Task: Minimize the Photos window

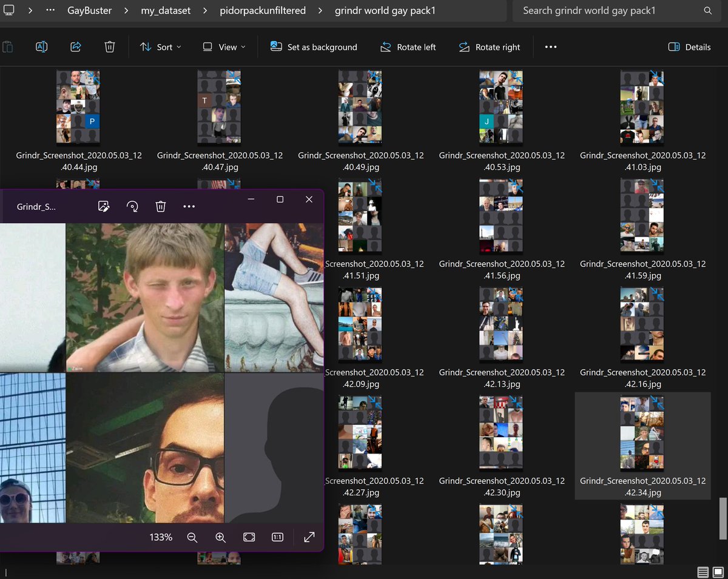Action: coord(251,199)
